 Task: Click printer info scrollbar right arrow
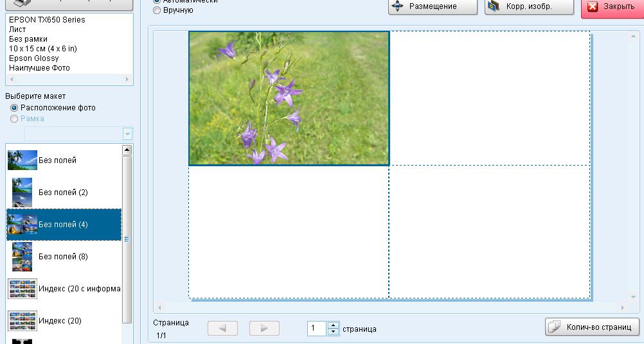127,79
